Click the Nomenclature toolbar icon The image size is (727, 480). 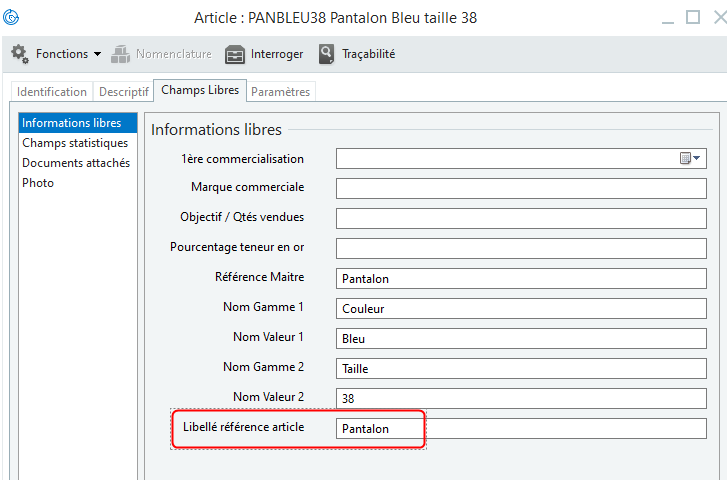click(x=121, y=54)
